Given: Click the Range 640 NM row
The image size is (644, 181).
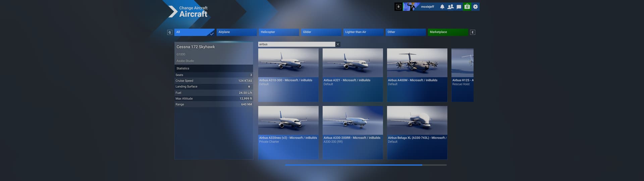Looking at the screenshot, I should [x=214, y=104].
